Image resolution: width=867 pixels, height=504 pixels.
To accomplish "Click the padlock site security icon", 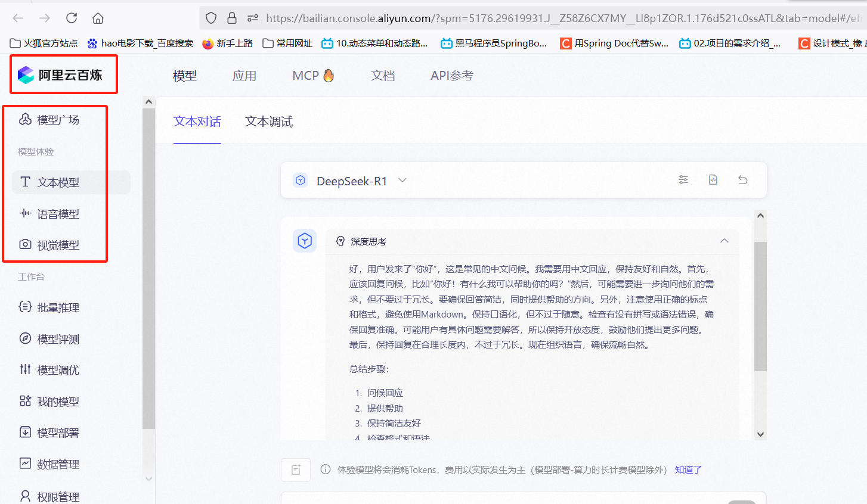I will click(232, 18).
